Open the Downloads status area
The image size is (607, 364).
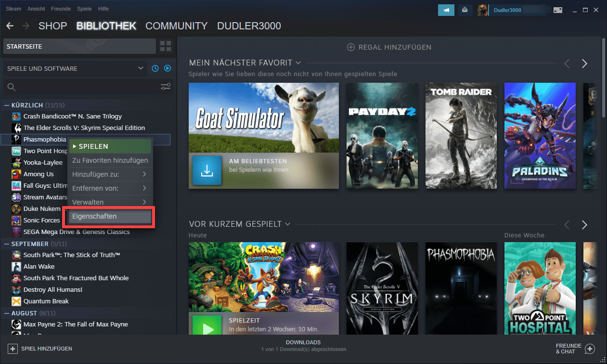click(303, 345)
